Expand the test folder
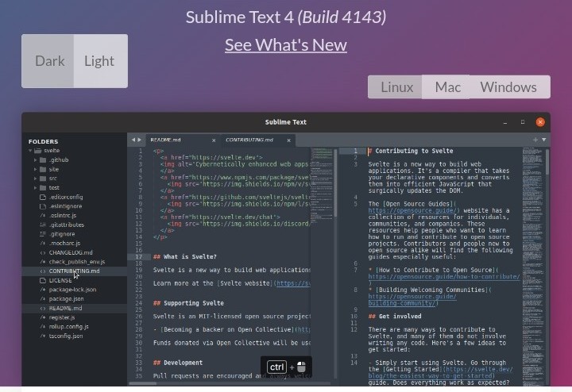This screenshot has height=392, width=572. coord(36,188)
